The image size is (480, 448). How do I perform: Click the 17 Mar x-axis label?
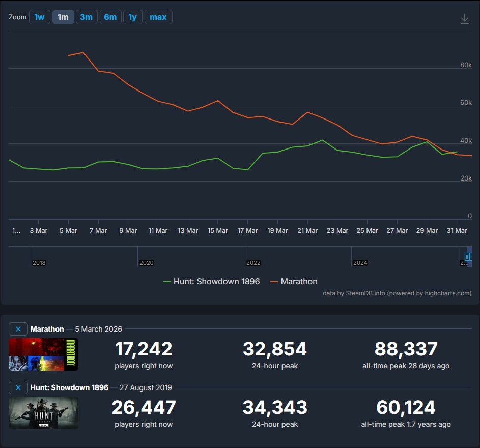248,230
